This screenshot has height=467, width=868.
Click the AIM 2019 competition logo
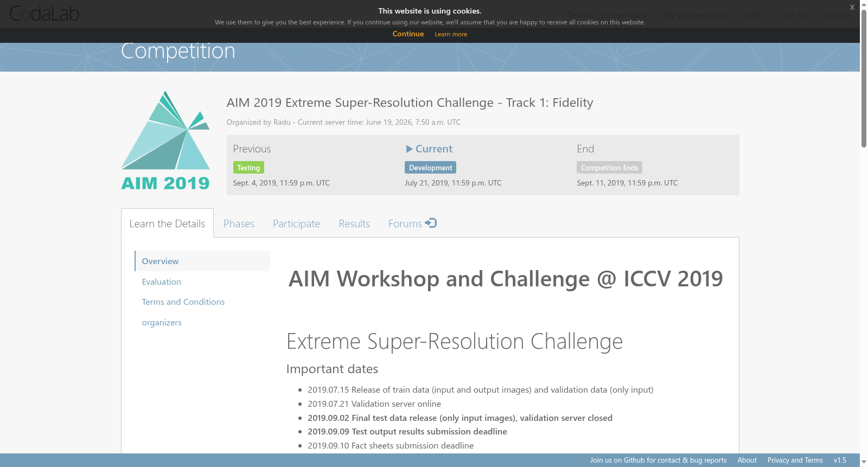[165, 140]
